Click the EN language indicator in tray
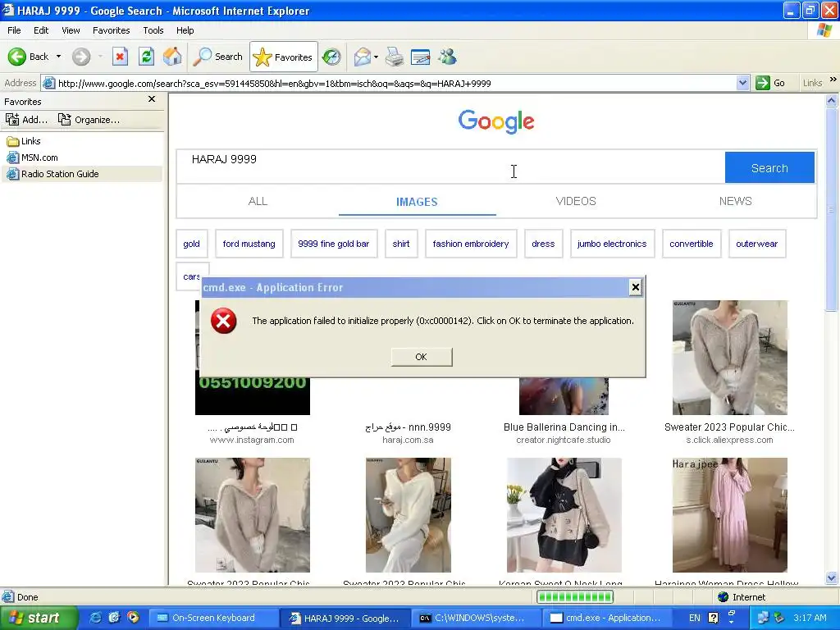The height and width of the screenshot is (630, 840). click(694, 618)
